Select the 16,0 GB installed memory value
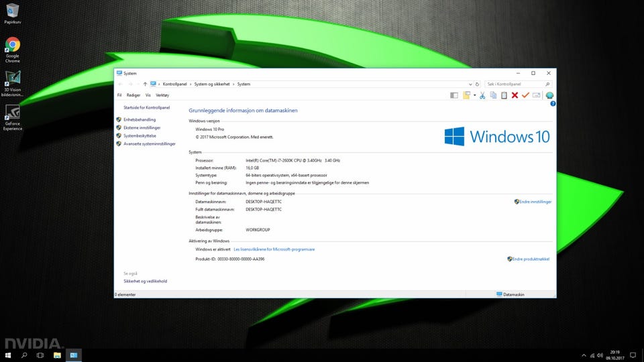The height and width of the screenshot is (362, 644). pyautogui.click(x=252, y=168)
